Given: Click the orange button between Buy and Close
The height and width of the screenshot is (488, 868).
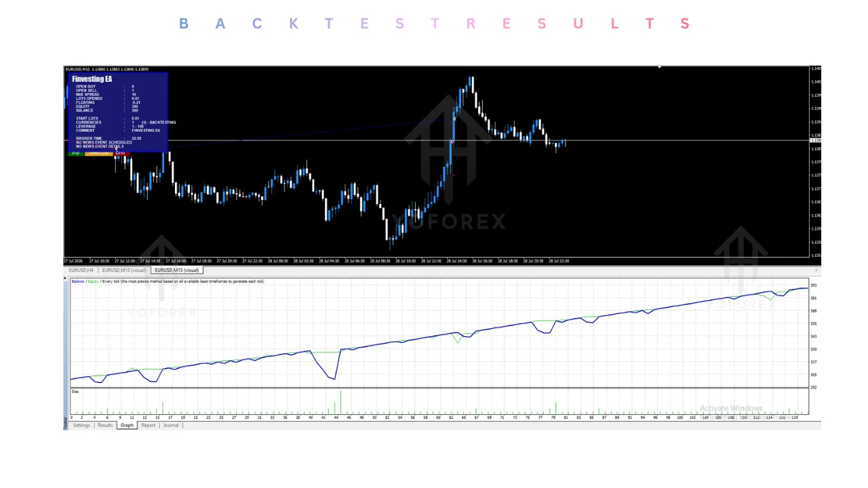Looking at the screenshot, I should 99,153.
